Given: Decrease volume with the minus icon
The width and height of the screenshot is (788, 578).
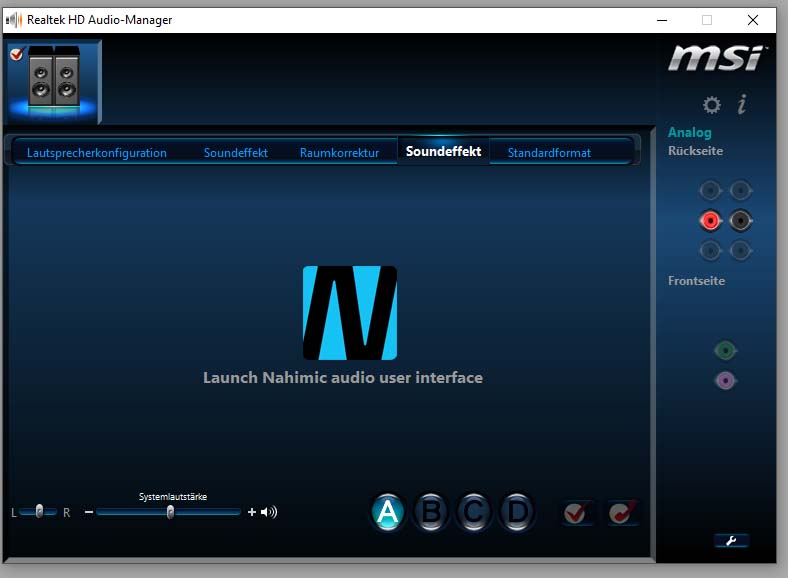Looking at the screenshot, I should [x=89, y=512].
